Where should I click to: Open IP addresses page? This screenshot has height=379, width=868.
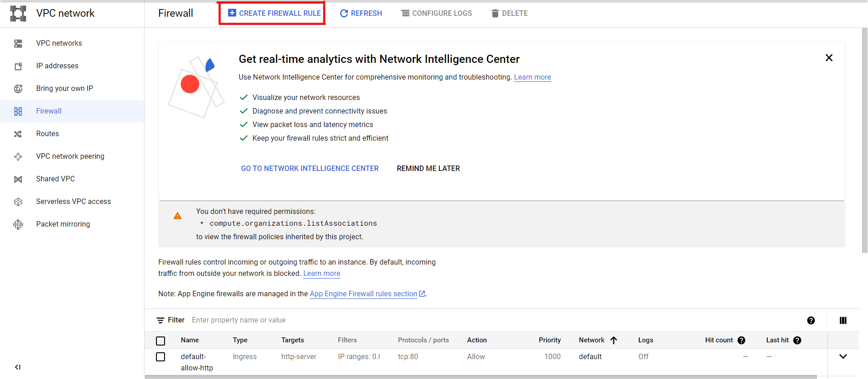click(57, 66)
